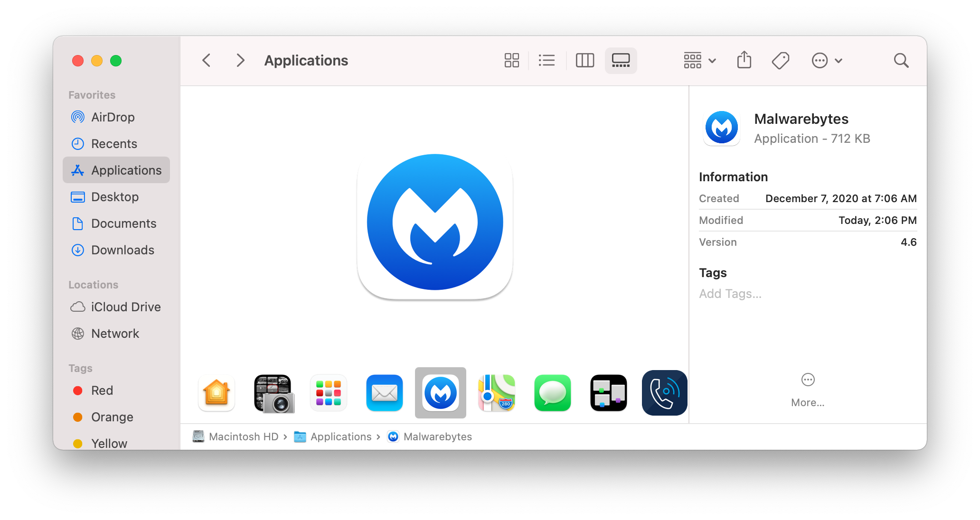Open the Group By dropdown
Viewport: 980px width, 520px height.
(x=699, y=60)
